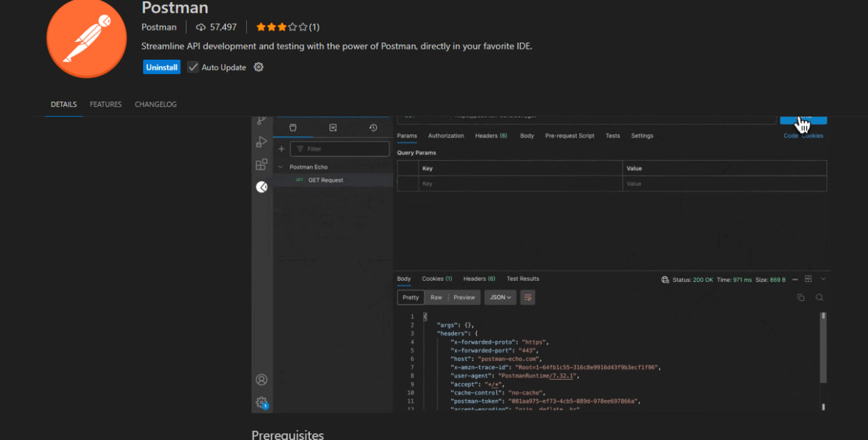Image resolution: width=868 pixels, height=440 pixels.
Task: Click the response layout toggle icon
Action: click(808, 279)
